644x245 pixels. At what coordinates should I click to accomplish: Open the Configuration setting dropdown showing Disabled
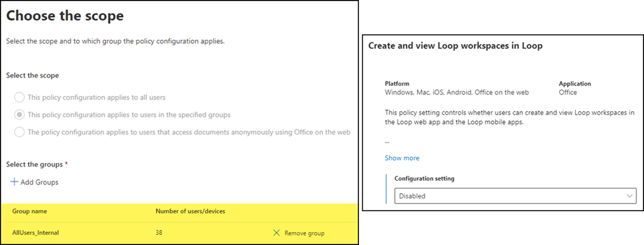click(x=515, y=196)
